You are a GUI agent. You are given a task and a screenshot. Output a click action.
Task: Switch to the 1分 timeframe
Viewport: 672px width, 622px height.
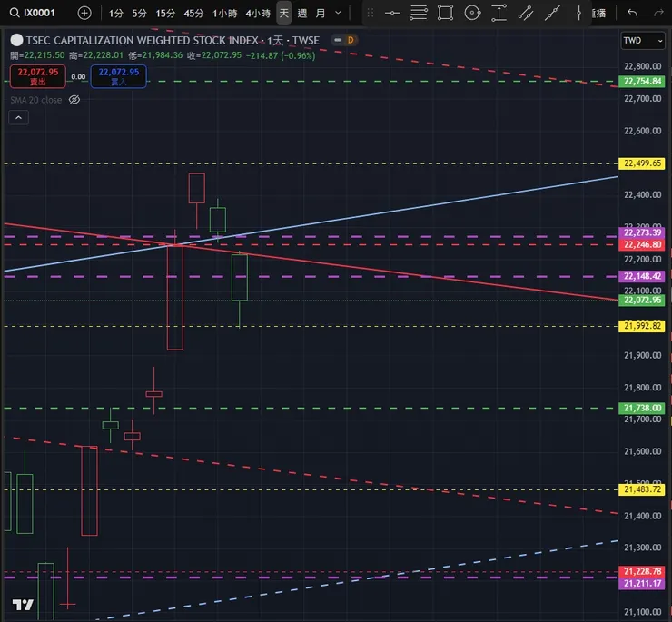point(115,14)
